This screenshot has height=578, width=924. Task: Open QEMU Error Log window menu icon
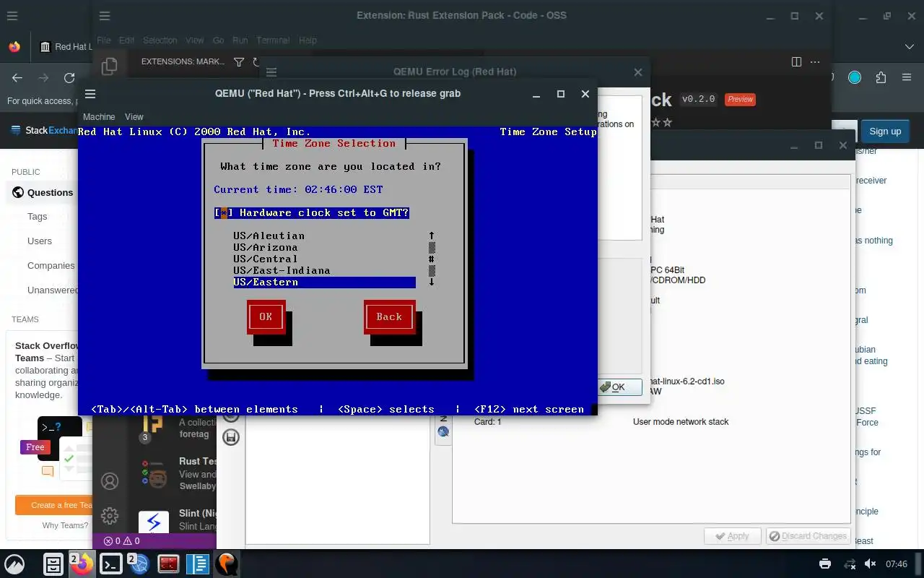[x=271, y=72]
